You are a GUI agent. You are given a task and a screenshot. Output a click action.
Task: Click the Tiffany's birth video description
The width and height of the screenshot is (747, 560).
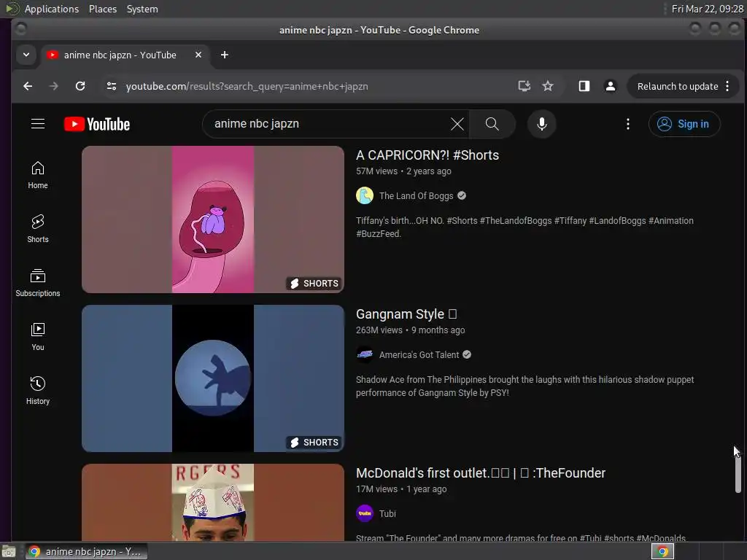(525, 227)
